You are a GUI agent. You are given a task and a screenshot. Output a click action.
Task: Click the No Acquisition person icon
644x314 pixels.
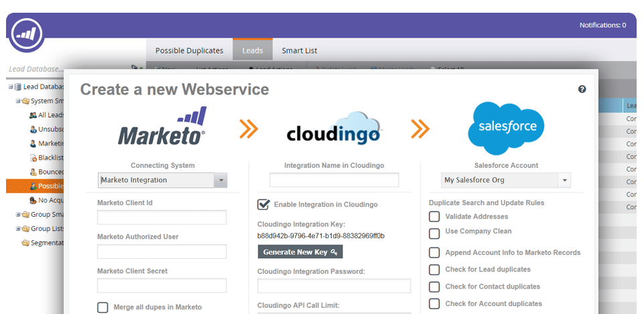click(34, 200)
